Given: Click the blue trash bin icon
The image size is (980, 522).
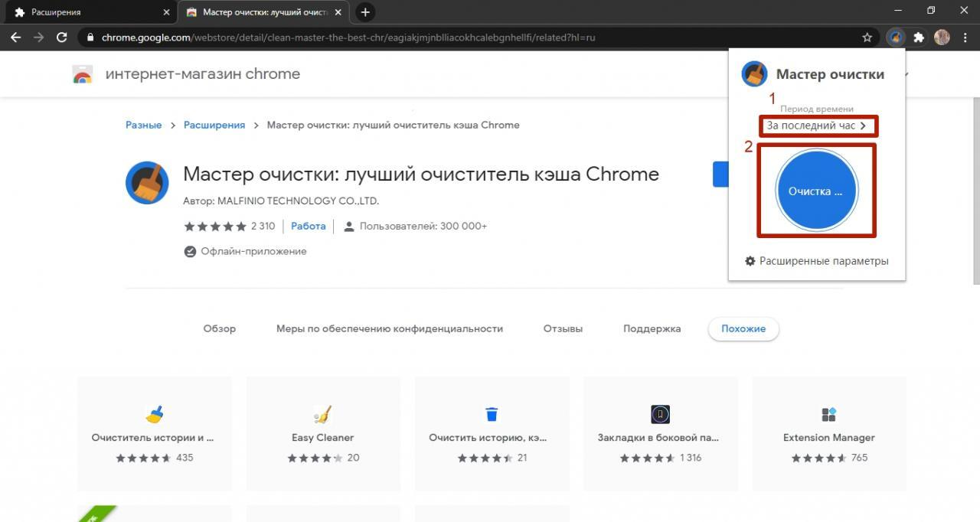Looking at the screenshot, I should [x=492, y=414].
